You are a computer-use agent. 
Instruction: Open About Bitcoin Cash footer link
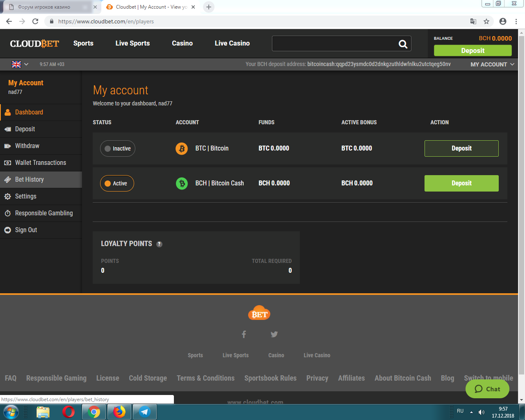coord(403,378)
